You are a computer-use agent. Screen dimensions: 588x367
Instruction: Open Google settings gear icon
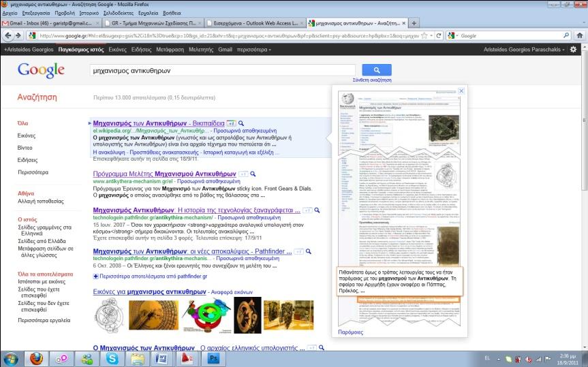tap(574, 49)
